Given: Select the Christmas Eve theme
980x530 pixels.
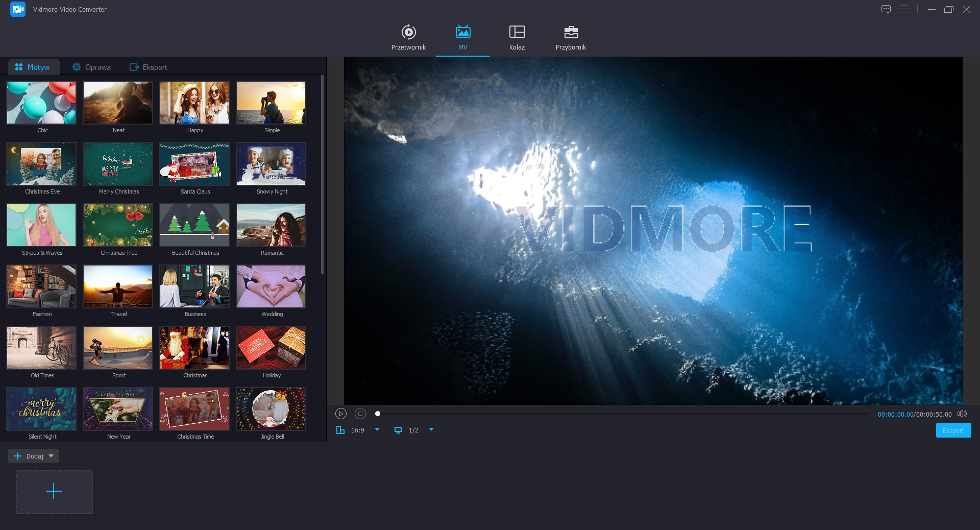Looking at the screenshot, I should pyautogui.click(x=41, y=164).
